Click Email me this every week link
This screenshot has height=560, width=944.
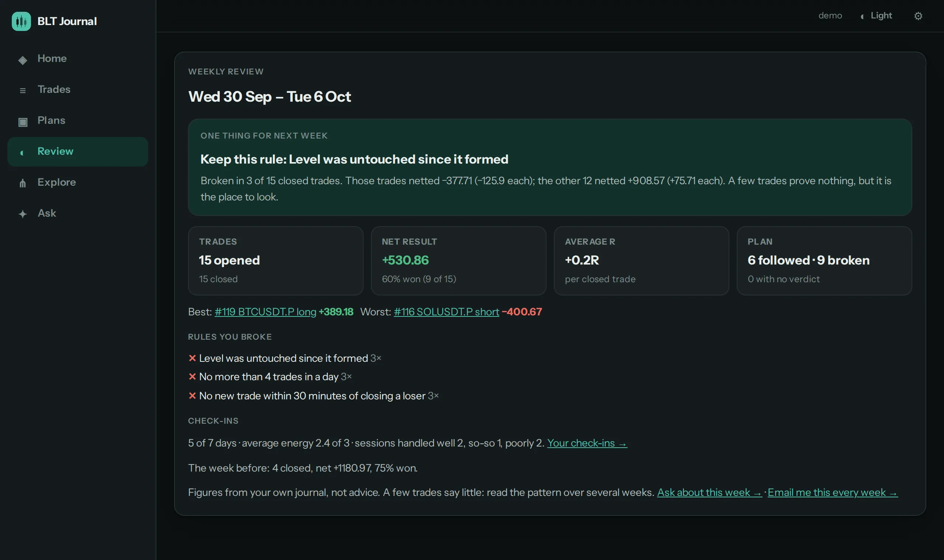(x=833, y=493)
